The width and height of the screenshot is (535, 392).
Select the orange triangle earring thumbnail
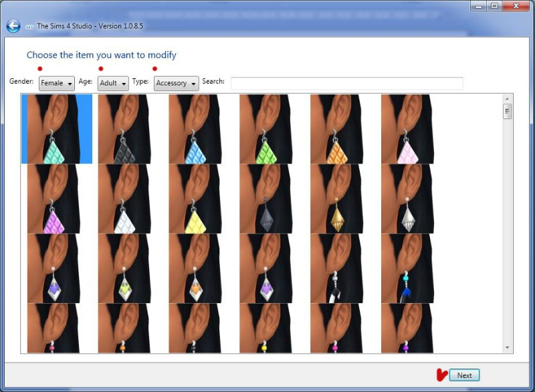point(337,129)
